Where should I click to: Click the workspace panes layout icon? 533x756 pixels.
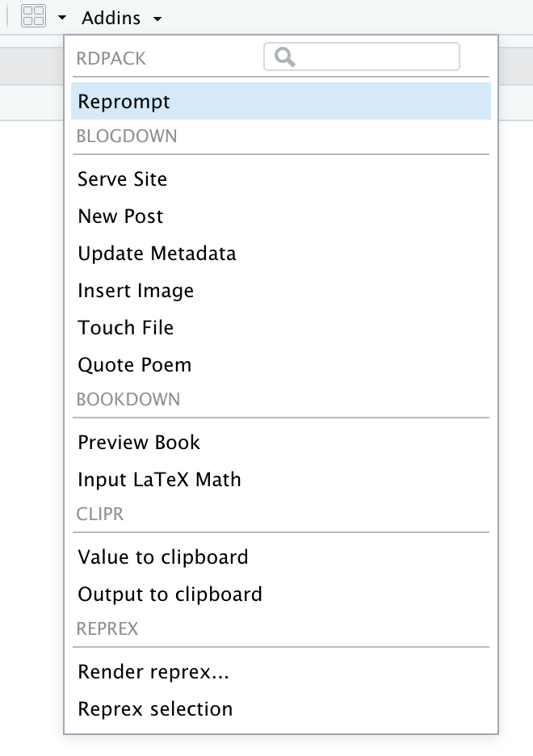[33, 15]
